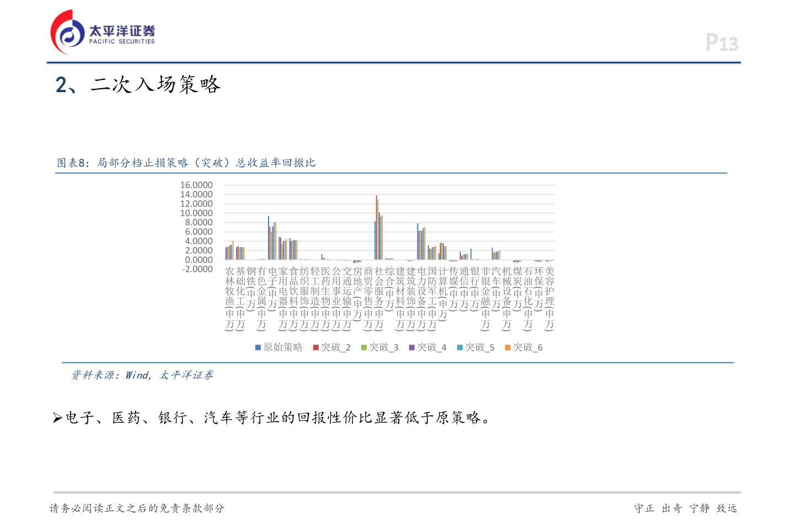Select the heading 2、二次入场策略

pos(138,84)
